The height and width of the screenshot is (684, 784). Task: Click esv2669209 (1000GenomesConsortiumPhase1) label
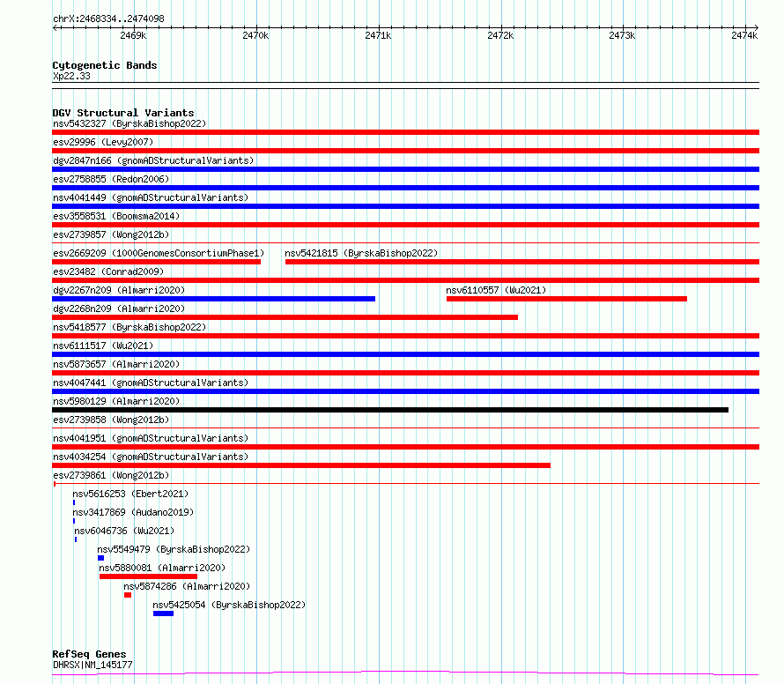(159, 253)
